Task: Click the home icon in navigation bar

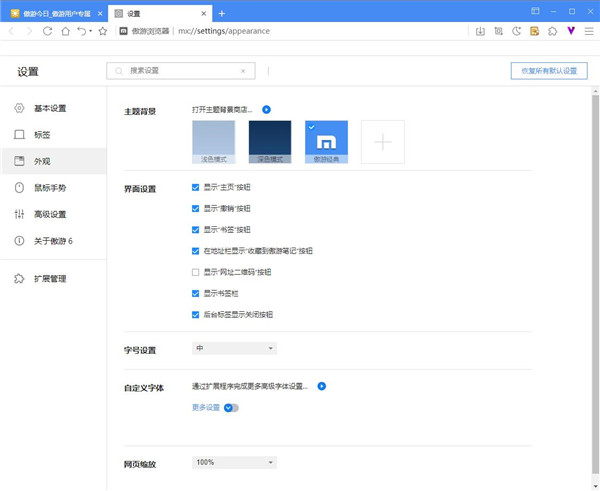Action: 65,31
